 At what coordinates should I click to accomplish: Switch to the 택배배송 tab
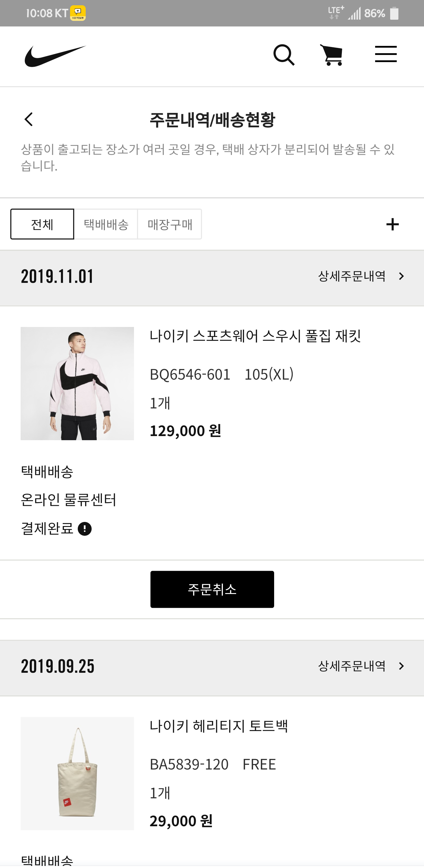coord(106,224)
